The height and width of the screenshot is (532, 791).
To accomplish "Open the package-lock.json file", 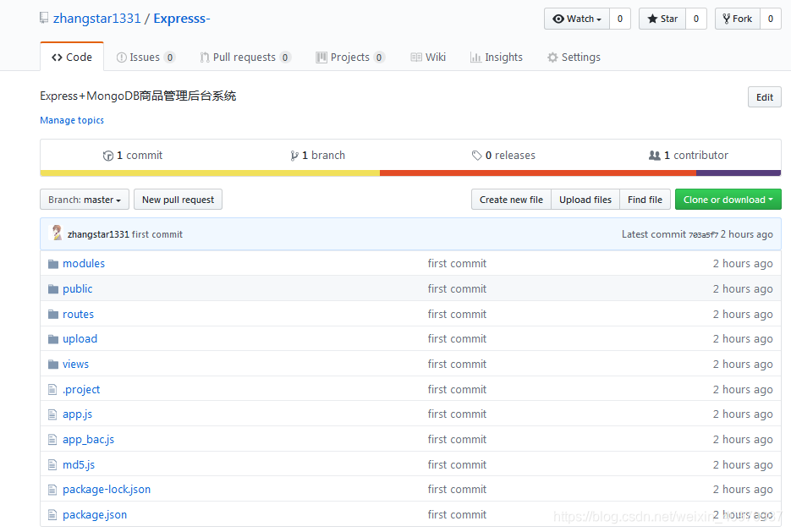I will 107,490.
